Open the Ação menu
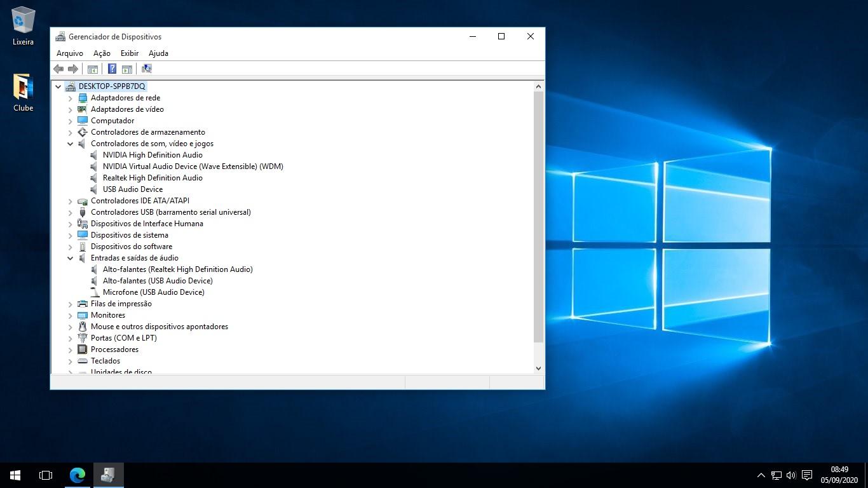Screen dimensions: 868x488 pos(102,53)
